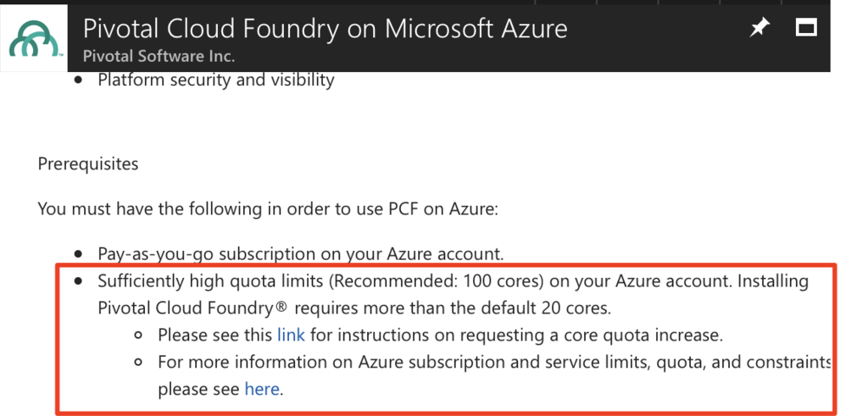
Task: Follow the 'here' link about Azure limits
Action: 263,389
